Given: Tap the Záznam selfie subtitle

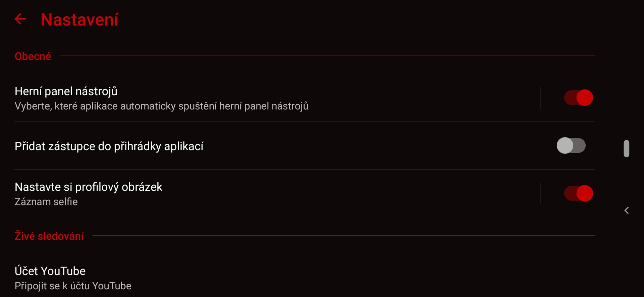Looking at the screenshot, I should 46,202.
